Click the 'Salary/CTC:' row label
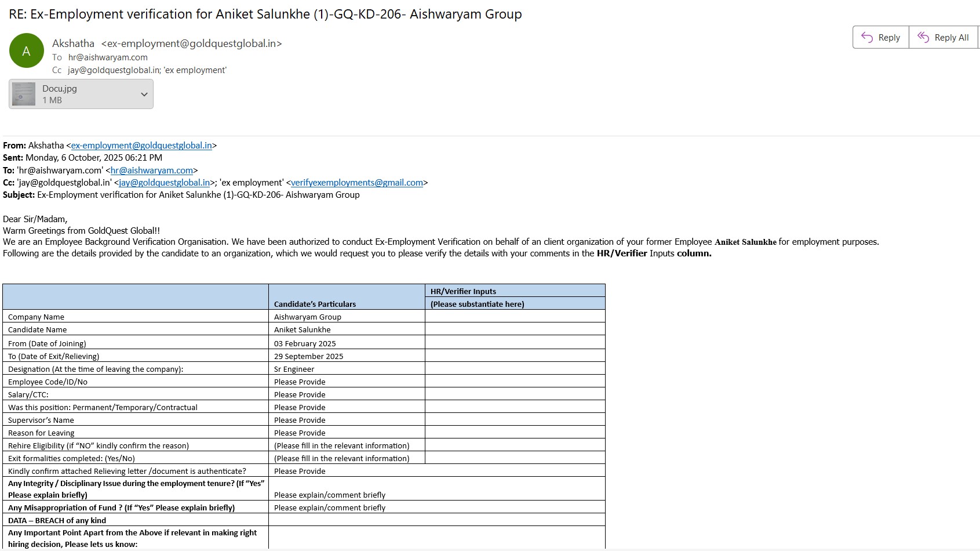 click(28, 395)
